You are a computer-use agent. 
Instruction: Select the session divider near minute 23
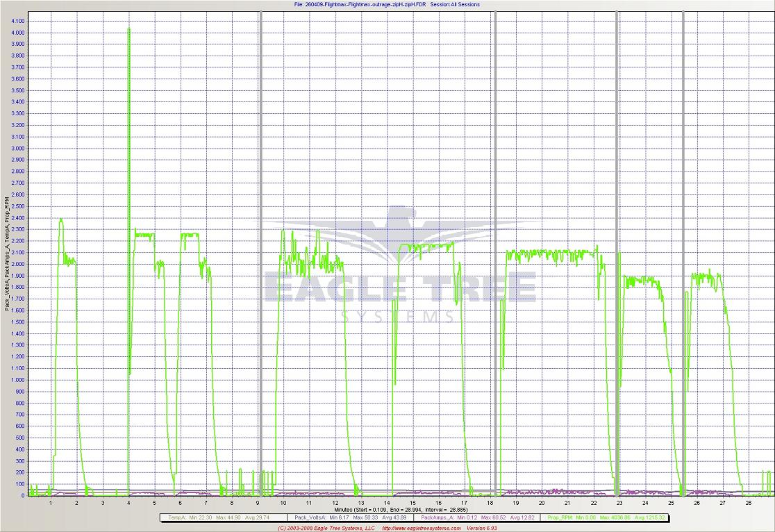coord(617,250)
